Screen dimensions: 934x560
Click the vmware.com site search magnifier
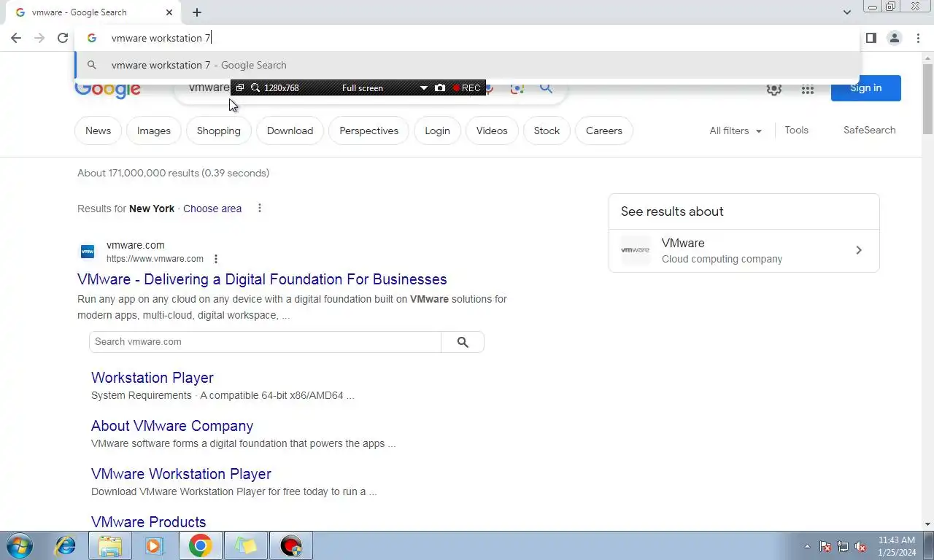(x=463, y=342)
